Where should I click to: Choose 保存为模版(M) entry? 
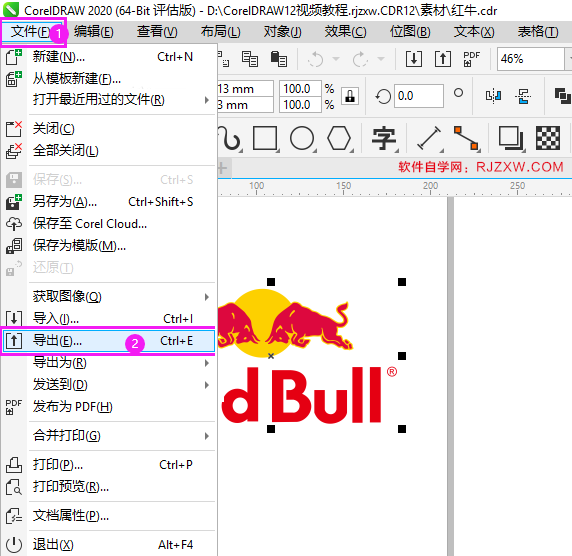point(109,246)
